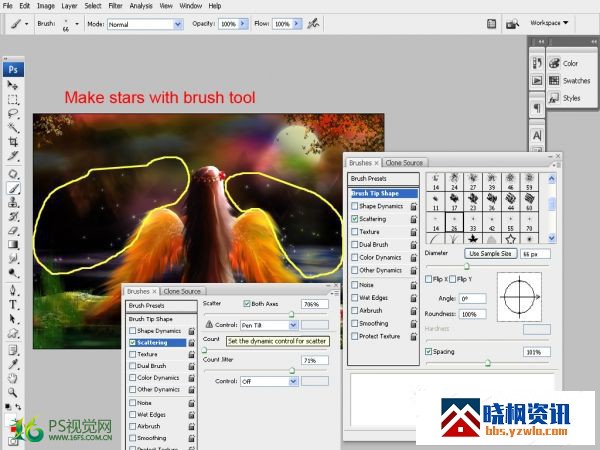Enable Dual Brush in right Brushes panel
This screenshot has width=600, height=450.
355,245
